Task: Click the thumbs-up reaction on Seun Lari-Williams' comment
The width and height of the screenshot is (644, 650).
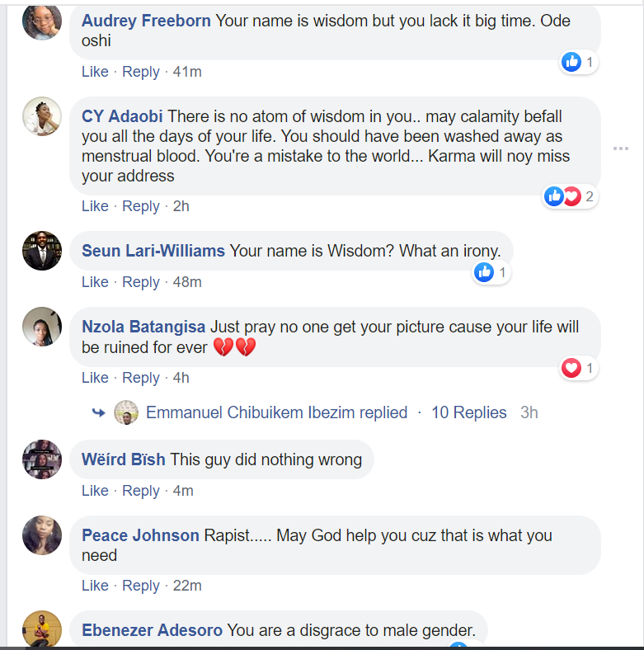Action: click(x=484, y=272)
